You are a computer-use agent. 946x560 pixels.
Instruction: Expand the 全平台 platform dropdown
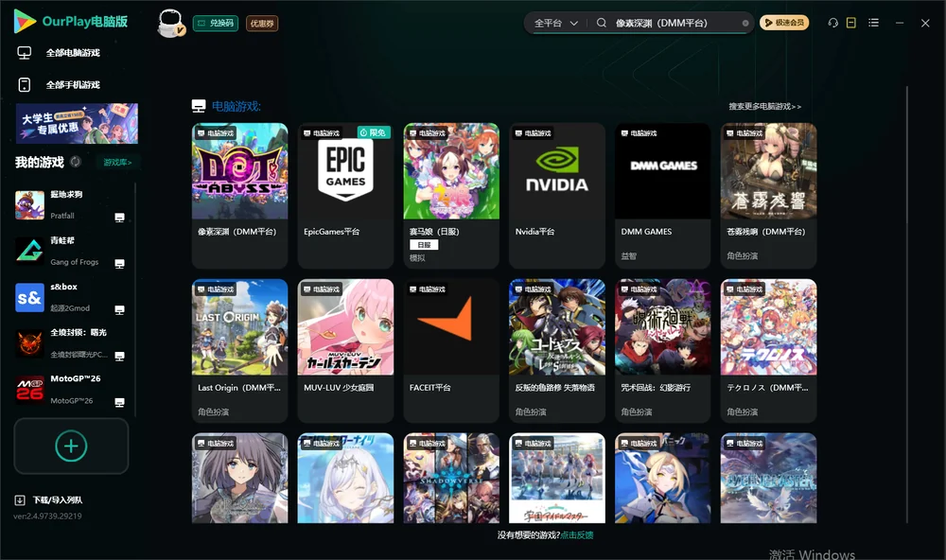(555, 23)
